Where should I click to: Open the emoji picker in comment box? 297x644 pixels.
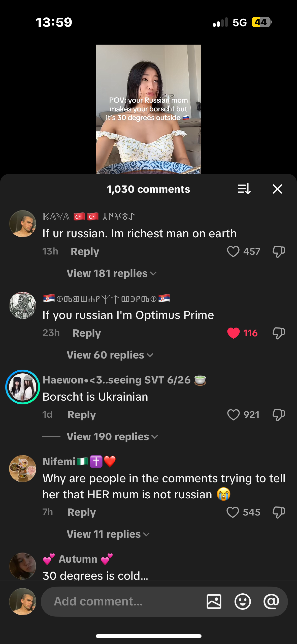tap(242, 601)
